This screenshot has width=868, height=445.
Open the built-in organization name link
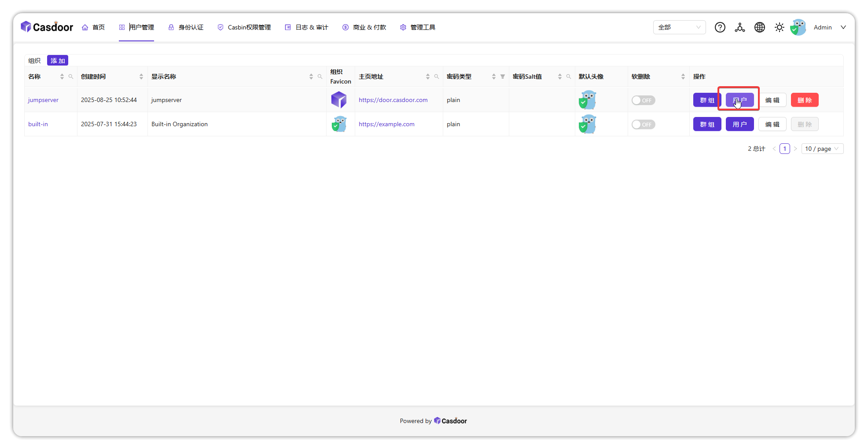[38, 124]
